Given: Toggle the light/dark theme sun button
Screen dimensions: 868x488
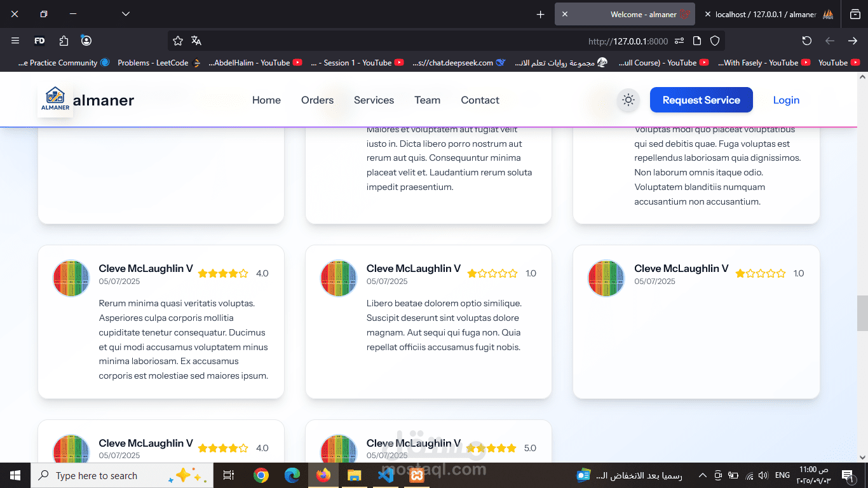Looking at the screenshot, I should coord(628,100).
